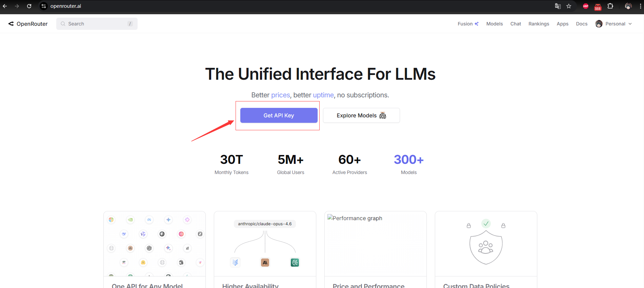644x288 pixels.
Task: Click the DeepSeek whale icon
Action: 124,234
